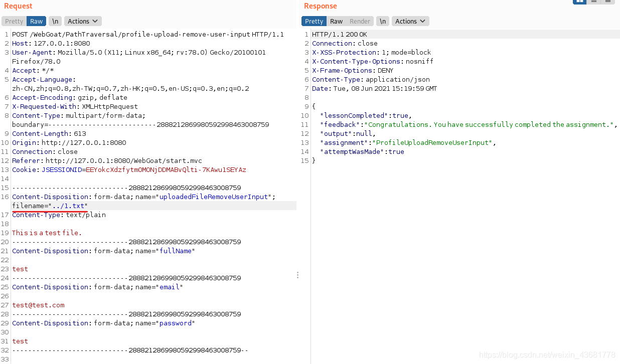The height and width of the screenshot is (364, 620).
Task: Click the vertical dots panel divider handle
Action: (297, 275)
